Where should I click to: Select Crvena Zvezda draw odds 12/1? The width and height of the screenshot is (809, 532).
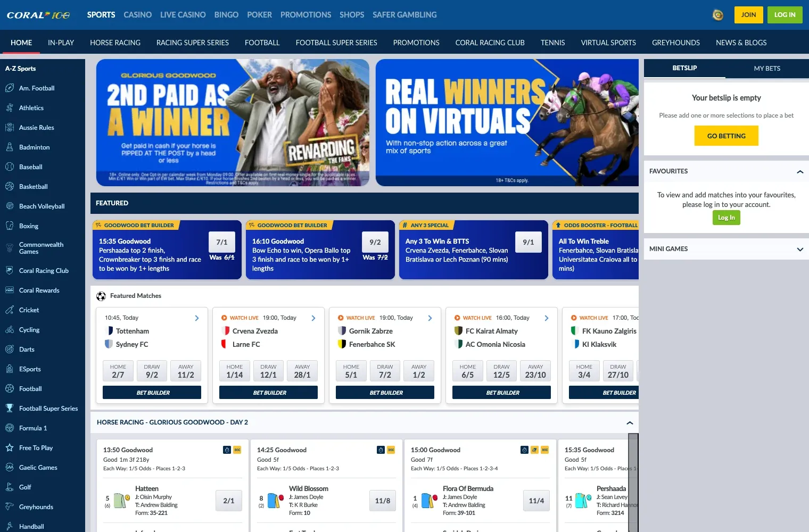(268, 371)
